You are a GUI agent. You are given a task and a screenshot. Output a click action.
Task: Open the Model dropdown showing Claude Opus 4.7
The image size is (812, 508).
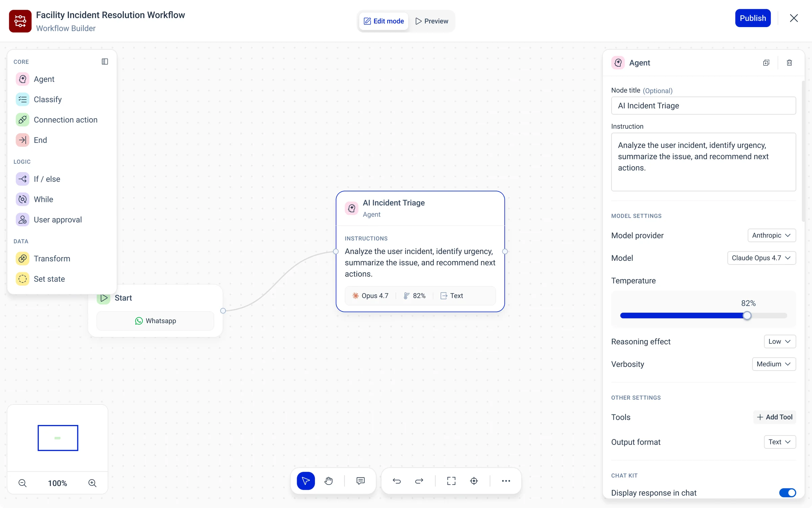click(x=762, y=258)
